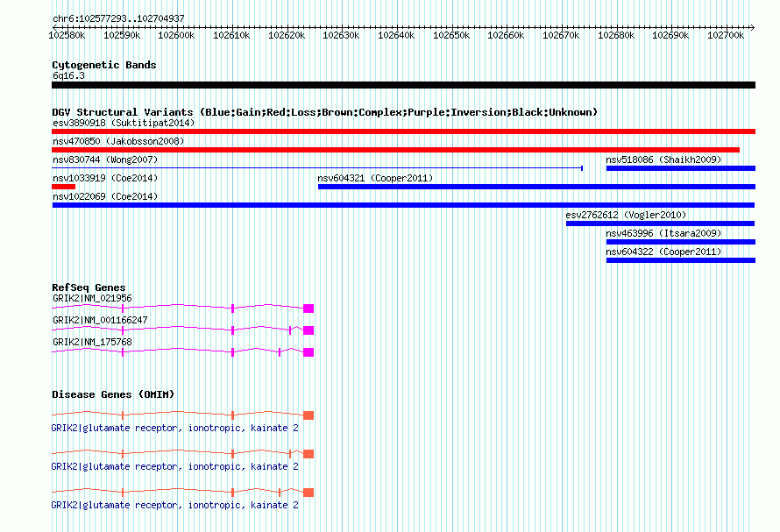Click the black 6q16.3 cytogenetic band bar
This screenshot has height=532, width=780.
click(403, 85)
